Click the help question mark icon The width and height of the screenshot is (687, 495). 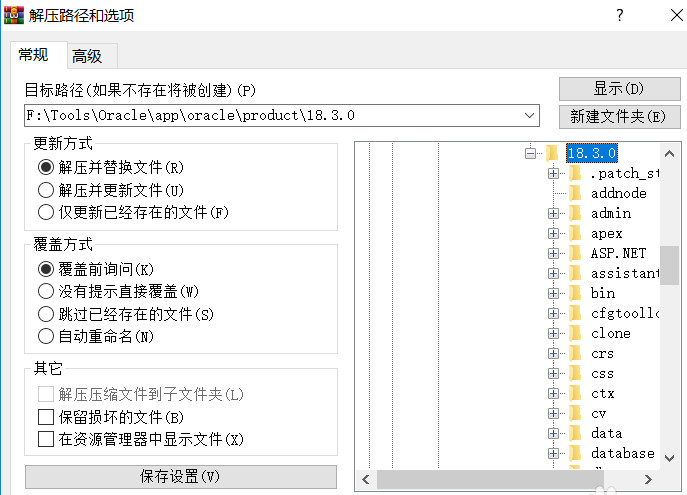click(620, 15)
